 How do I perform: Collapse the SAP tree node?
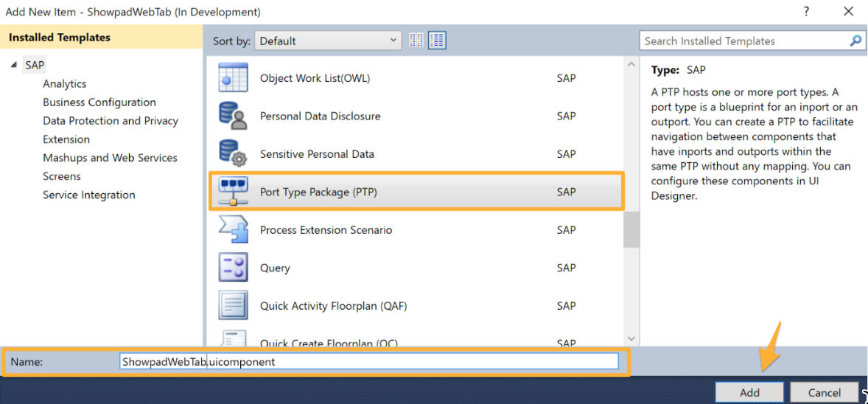pyautogui.click(x=14, y=66)
